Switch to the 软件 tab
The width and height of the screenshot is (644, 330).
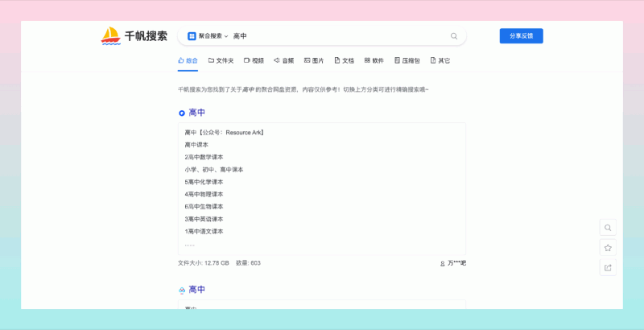coord(374,60)
